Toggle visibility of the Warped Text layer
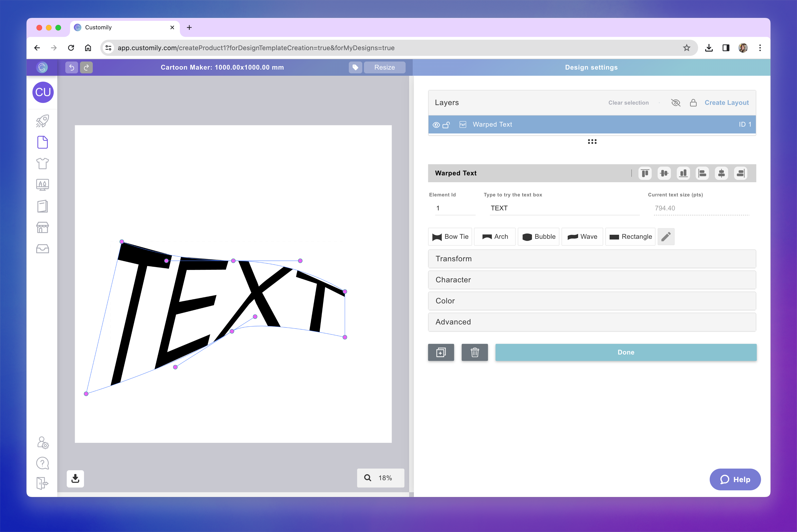797x532 pixels. (x=436, y=124)
